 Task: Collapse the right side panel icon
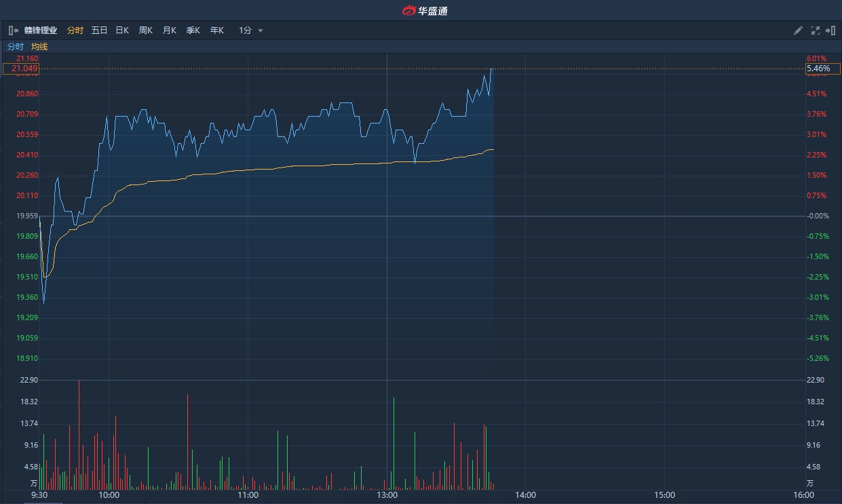(x=830, y=31)
